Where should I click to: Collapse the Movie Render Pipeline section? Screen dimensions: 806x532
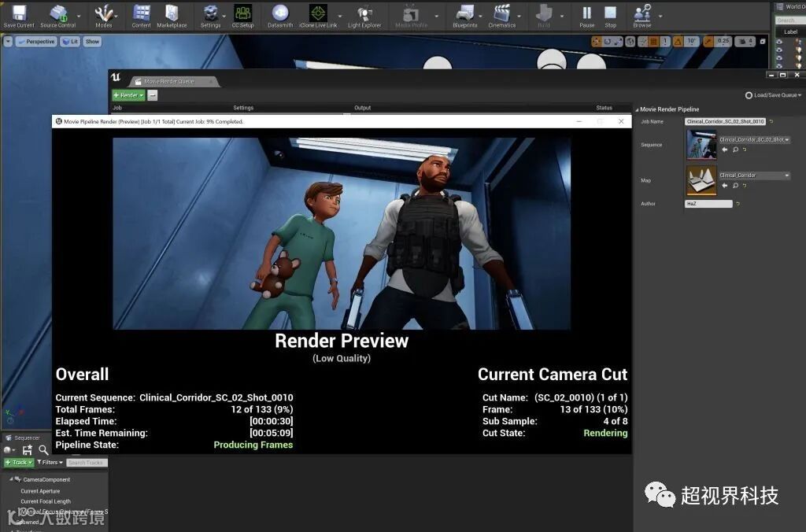pyautogui.click(x=637, y=109)
